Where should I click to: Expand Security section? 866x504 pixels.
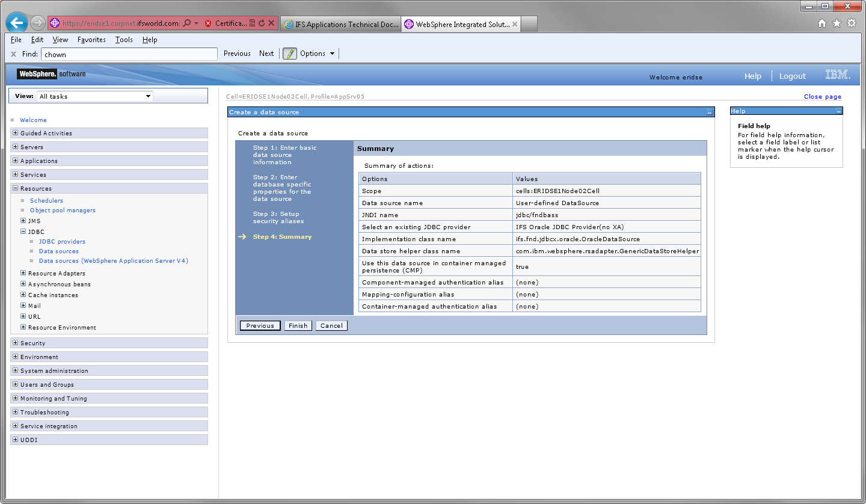tap(16, 343)
